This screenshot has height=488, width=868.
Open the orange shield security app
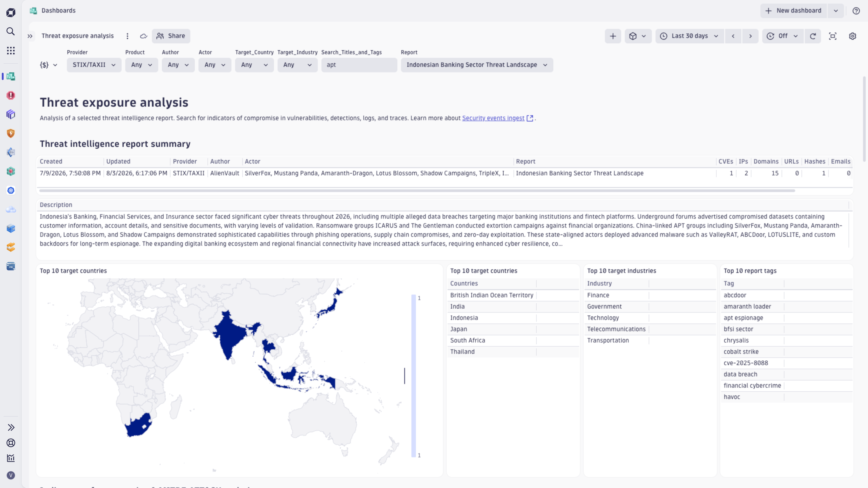11,133
